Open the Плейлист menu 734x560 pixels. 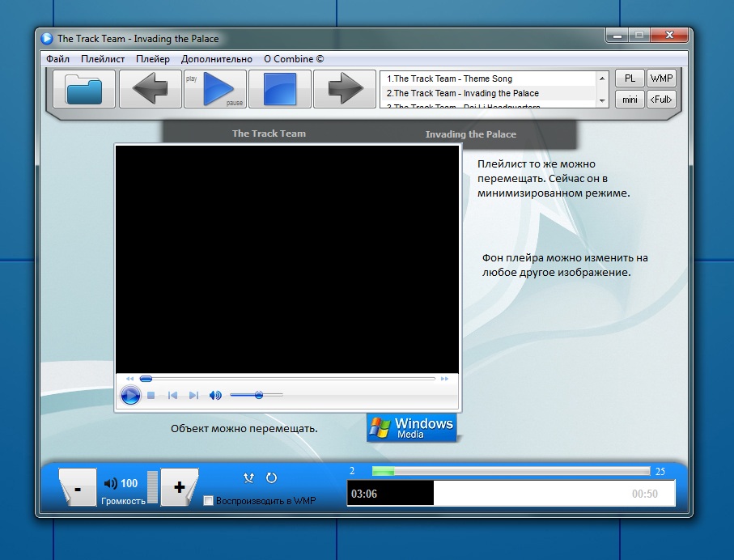click(103, 59)
